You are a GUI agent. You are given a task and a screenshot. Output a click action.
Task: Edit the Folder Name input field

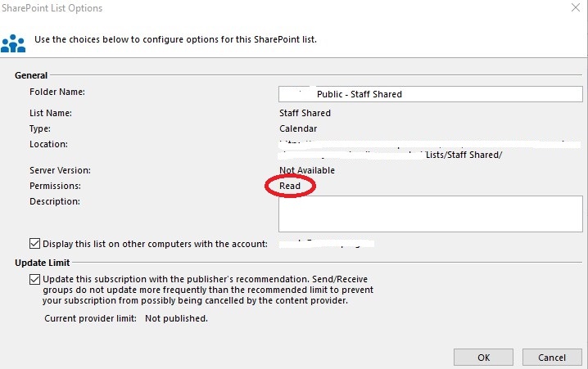pyautogui.click(x=431, y=94)
